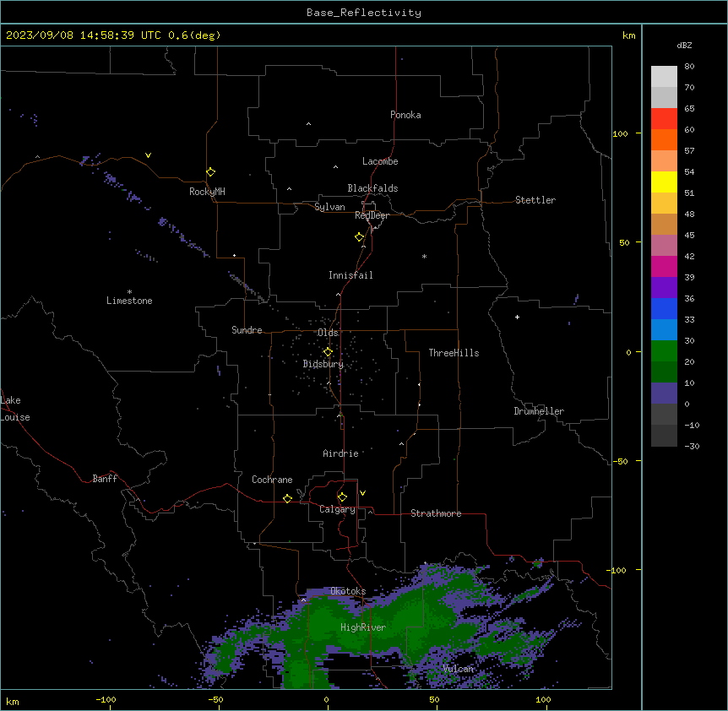This screenshot has width=728, height=711.
Task: Click the Limestone label
Action: point(129,301)
